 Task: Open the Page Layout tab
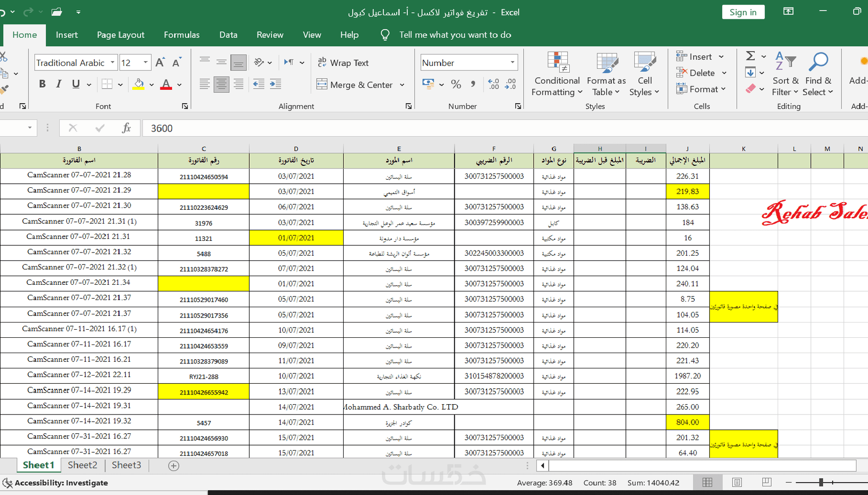[120, 35]
